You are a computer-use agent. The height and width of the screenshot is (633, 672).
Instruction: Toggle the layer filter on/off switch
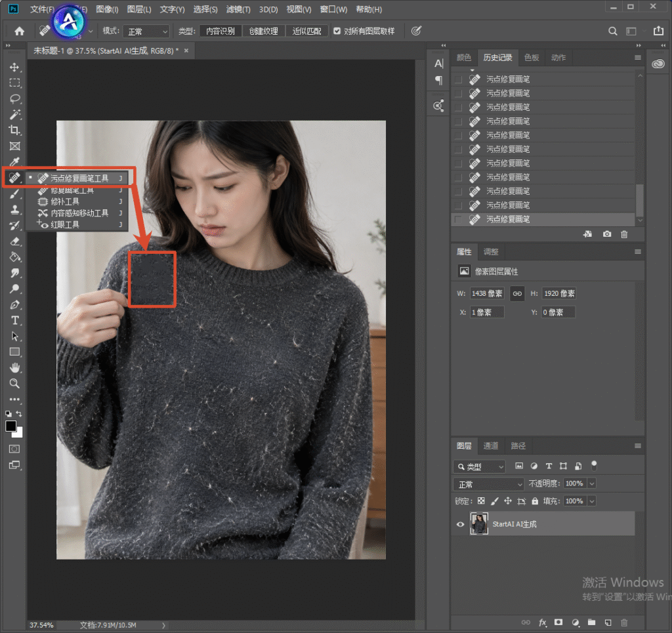click(593, 466)
